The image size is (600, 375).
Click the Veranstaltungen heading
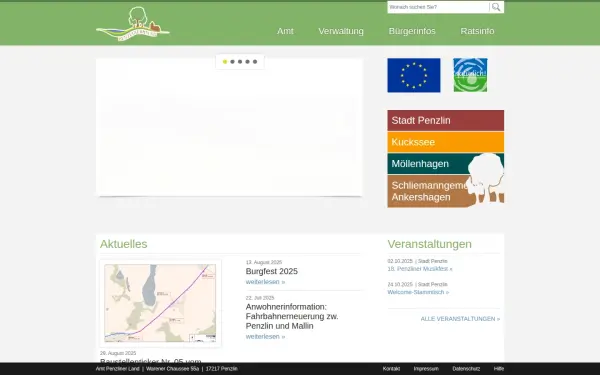pyautogui.click(x=430, y=244)
